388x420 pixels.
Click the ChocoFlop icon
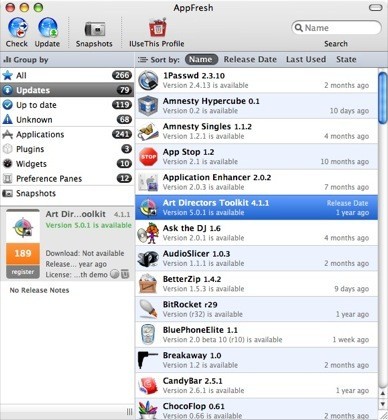[147, 410]
